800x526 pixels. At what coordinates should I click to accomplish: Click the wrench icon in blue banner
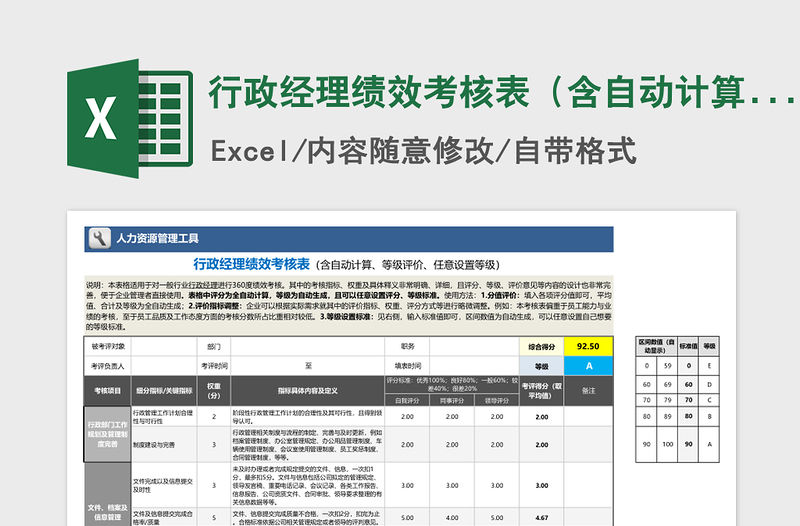tap(99, 238)
